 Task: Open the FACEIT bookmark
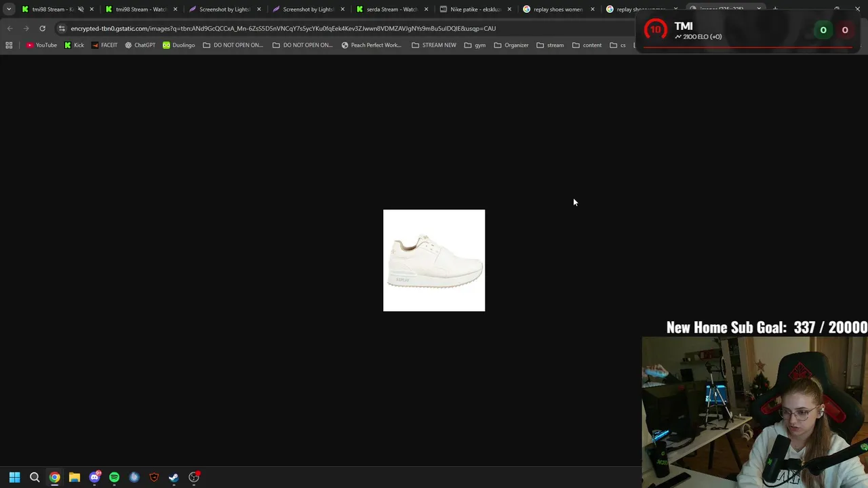click(x=104, y=45)
